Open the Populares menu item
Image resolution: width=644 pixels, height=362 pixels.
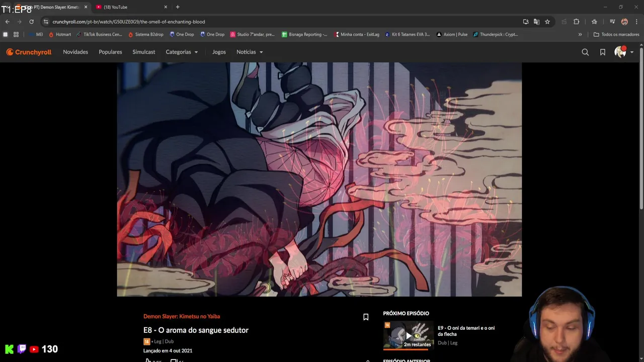pyautogui.click(x=110, y=52)
